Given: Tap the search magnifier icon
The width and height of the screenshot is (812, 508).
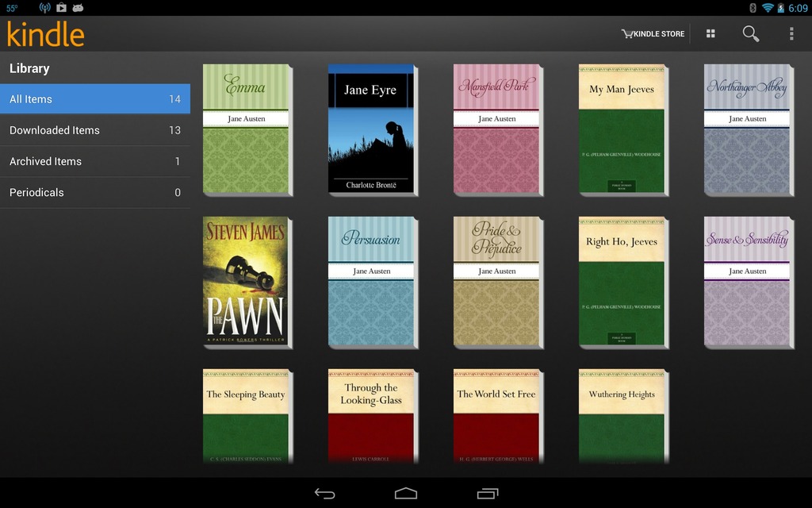Looking at the screenshot, I should pyautogui.click(x=750, y=34).
